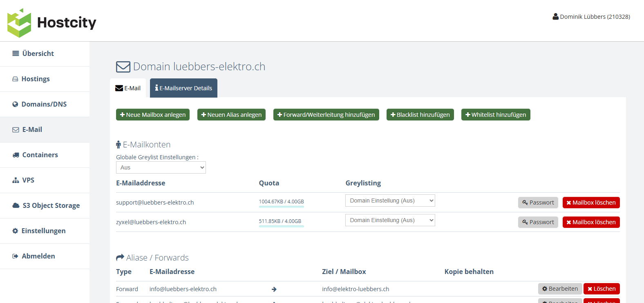The image size is (644, 303).
Task: Open Hostings in the sidebar menu
Action: 45,79
